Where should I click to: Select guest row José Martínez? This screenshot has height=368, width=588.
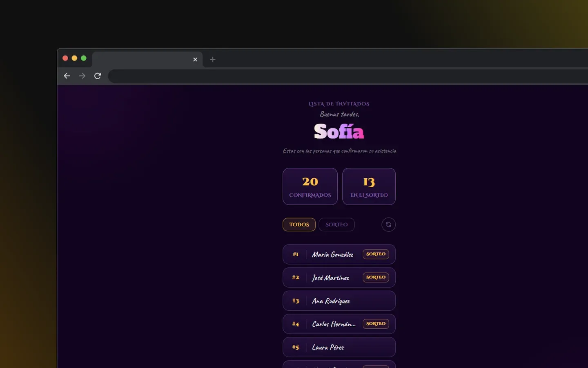click(339, 278)
